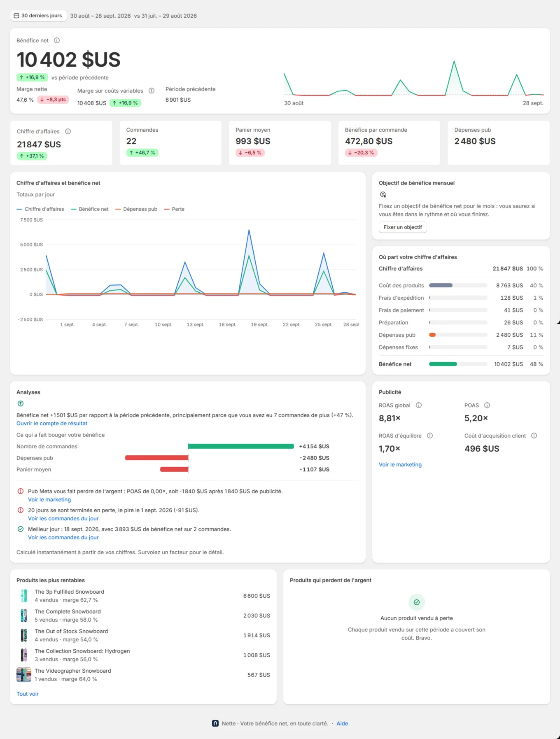Toggle the Dépenses pub chart legend
Screen dimensions: 560x739
136,209
